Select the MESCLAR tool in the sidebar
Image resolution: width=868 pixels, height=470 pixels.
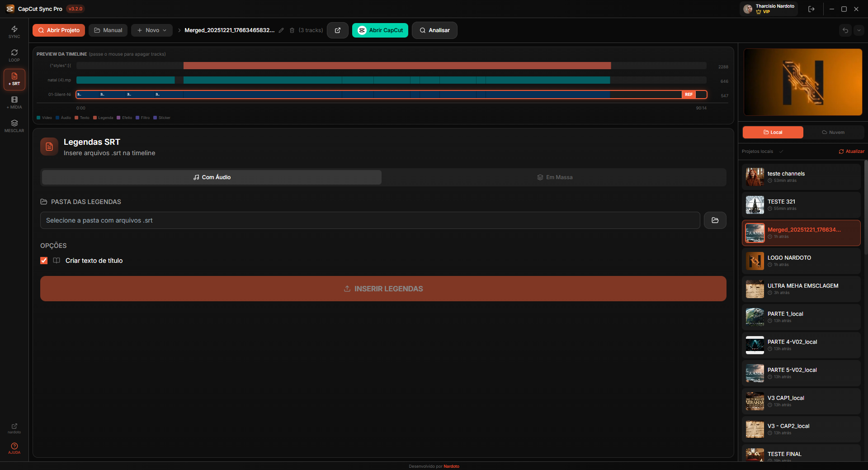(14, 126)
